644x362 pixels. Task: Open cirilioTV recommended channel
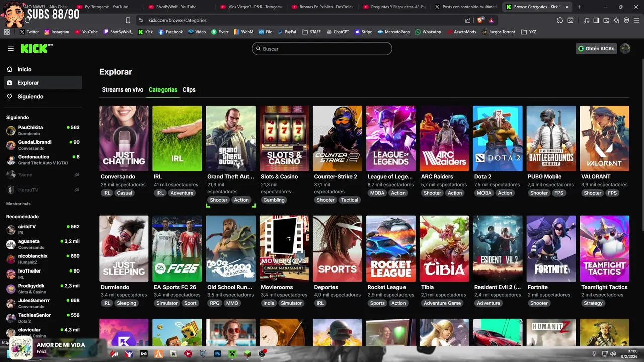pos(43,229)
